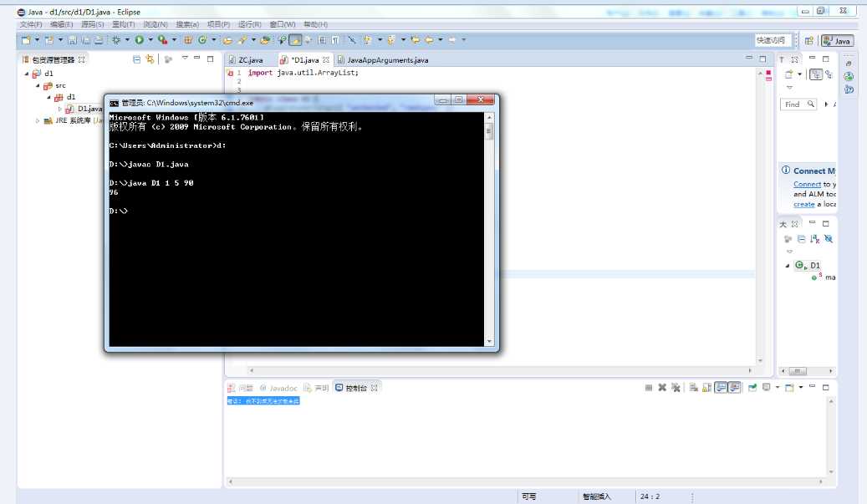The image size is (867, 504).
Task: Toggle Show Console When Error Output Changes
Action: 734,387
